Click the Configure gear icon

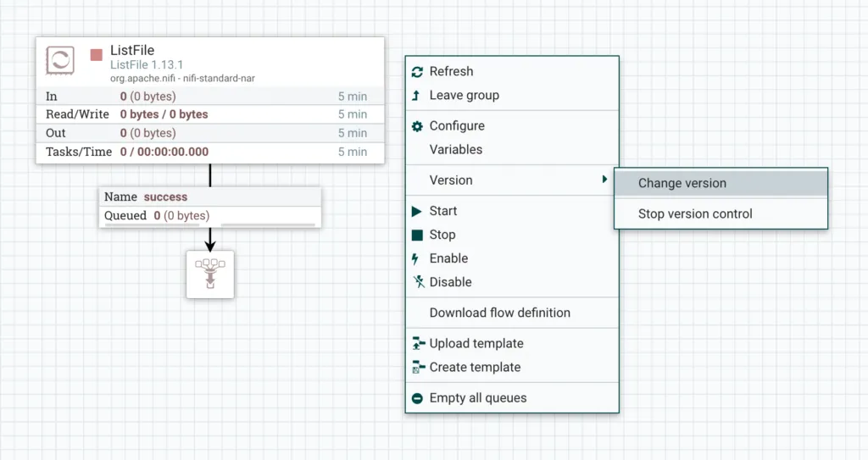pyautogui.click(x=416, y=126)
